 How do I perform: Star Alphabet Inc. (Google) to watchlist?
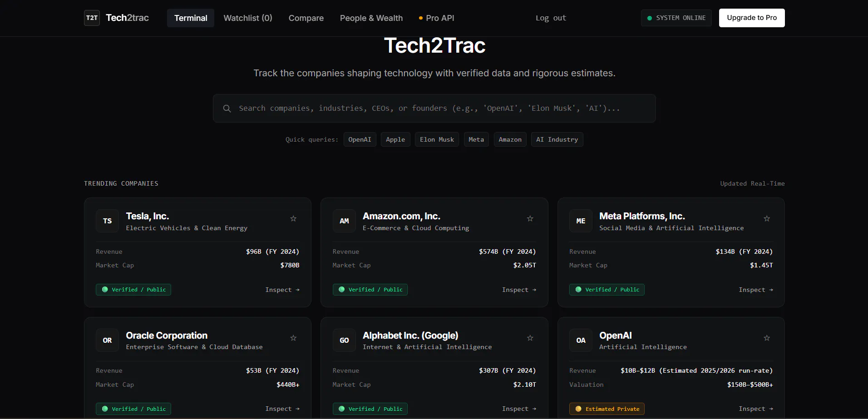530,338
